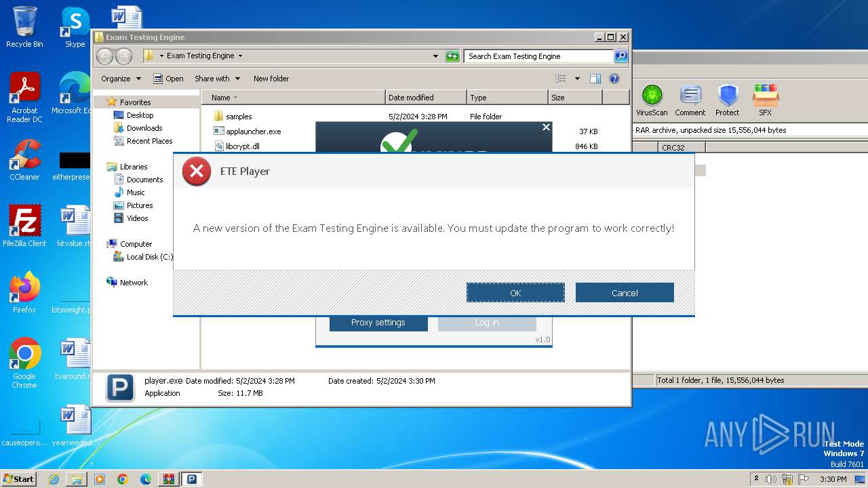Show hidden tray icons arrow
Screen dimensions: 868x488
tap(756, 479)
